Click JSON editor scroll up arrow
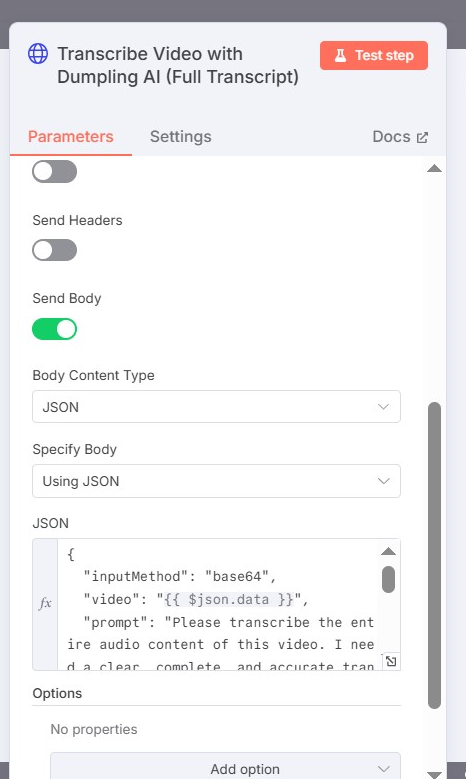 [x=388, y=551]
